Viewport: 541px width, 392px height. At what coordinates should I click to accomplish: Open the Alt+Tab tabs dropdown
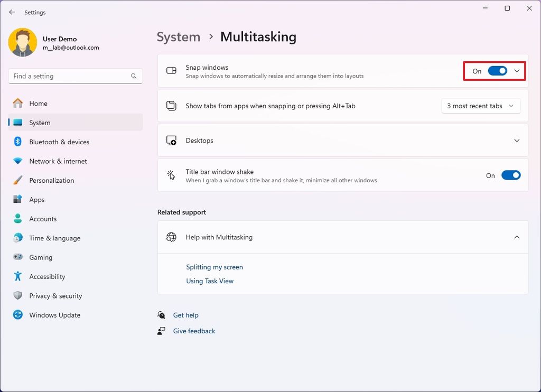click(x=480, y=106)
